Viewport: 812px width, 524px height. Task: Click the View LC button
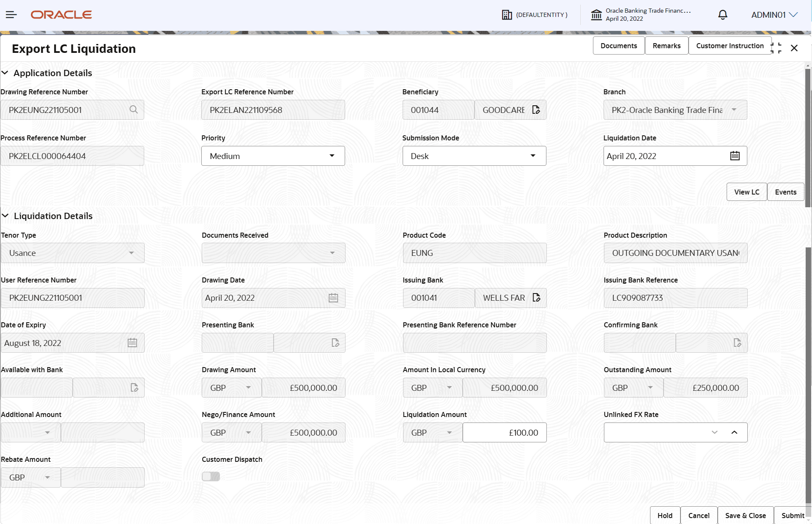click(746, 192)
